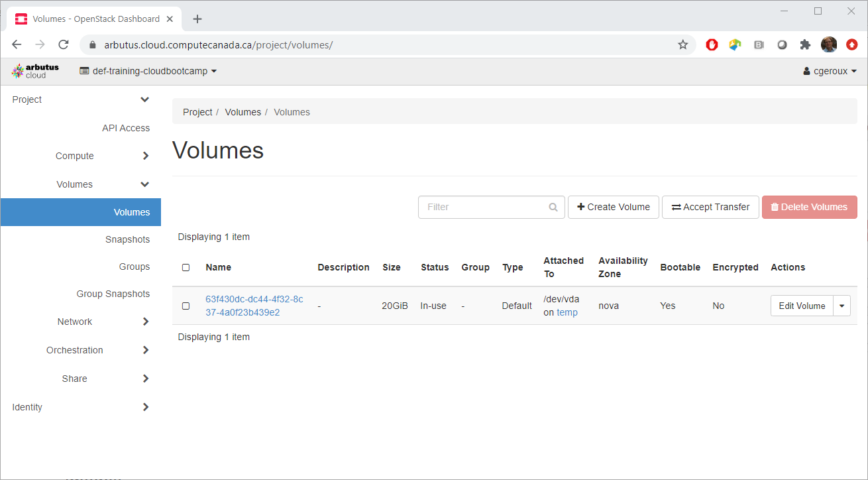Click the In-use status cell
The width and height of the screenshot is (868, 480).
pos(433,306)
